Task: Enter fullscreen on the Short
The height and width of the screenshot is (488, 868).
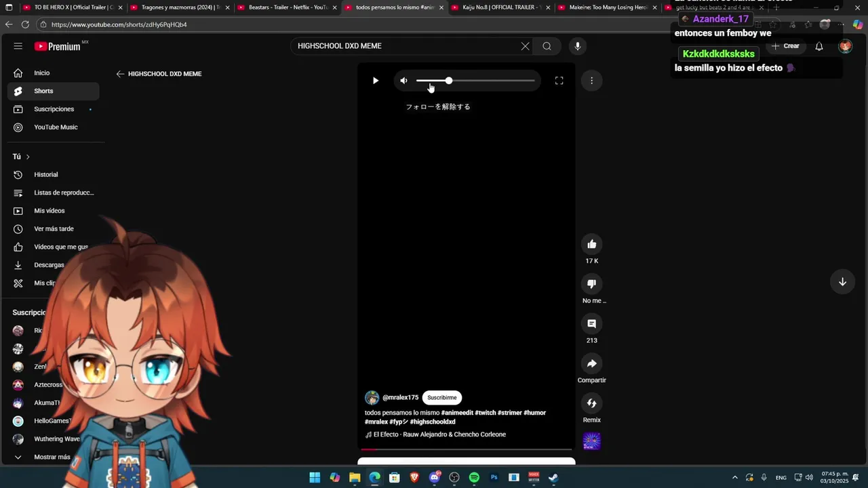Action: (559, 81)
